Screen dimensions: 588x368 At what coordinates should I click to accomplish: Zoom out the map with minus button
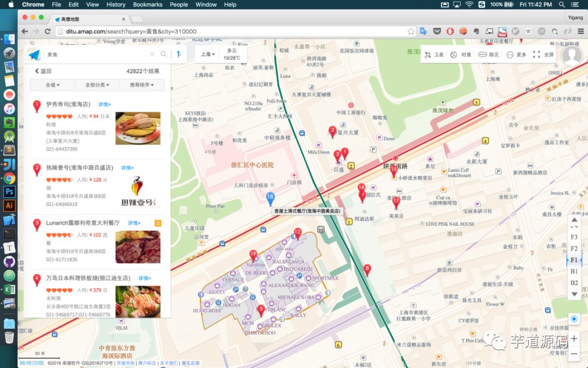pyautogui.click(x=574, y=354)
